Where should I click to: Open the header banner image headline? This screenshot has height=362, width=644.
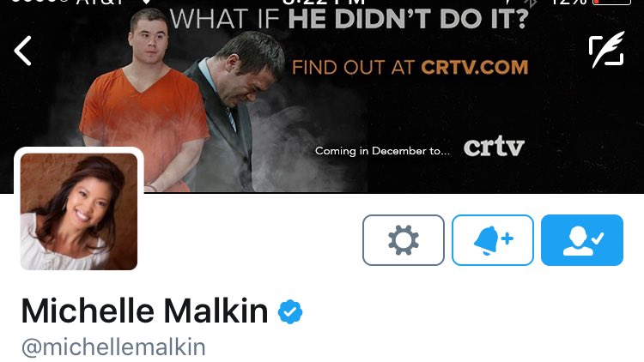(x=349, y=19)
